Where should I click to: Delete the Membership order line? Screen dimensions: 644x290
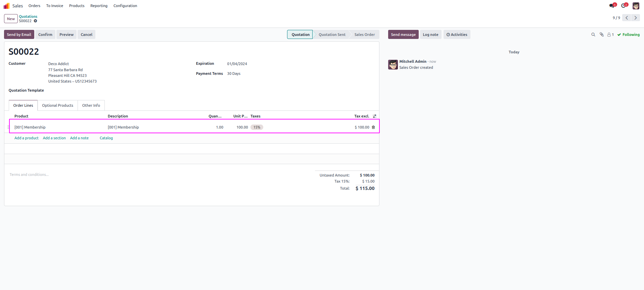point(373,127)
